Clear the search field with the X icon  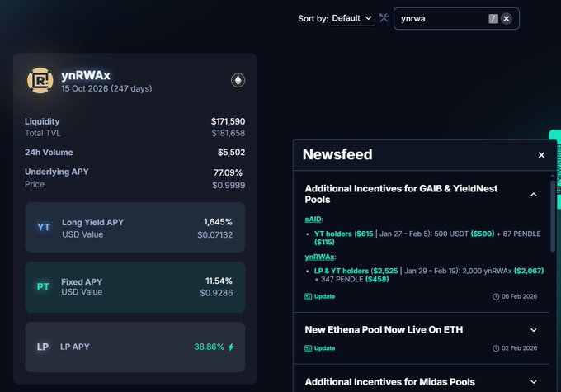(x=507, y=18)
